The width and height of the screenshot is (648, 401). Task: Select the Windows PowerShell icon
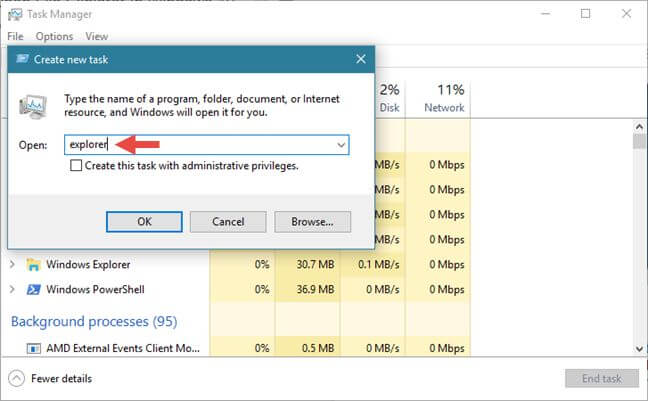[33, 289]
